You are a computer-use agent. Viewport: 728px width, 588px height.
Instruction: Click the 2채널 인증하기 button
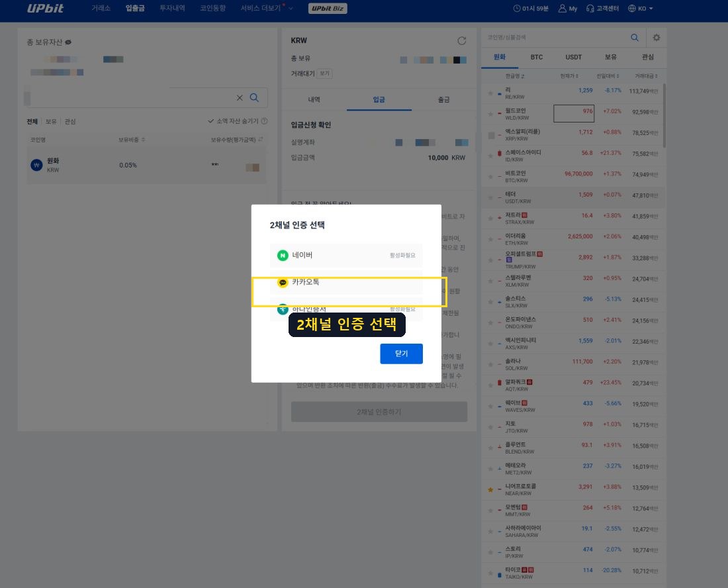tap(379, 412)
